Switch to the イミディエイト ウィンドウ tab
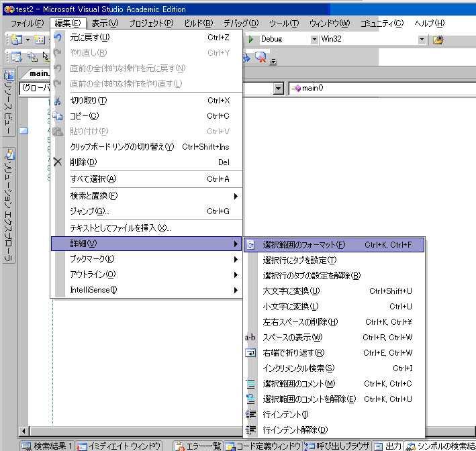The height and width of the screenshot is (451, 476). pyautogui.click(x=119, y=446)
